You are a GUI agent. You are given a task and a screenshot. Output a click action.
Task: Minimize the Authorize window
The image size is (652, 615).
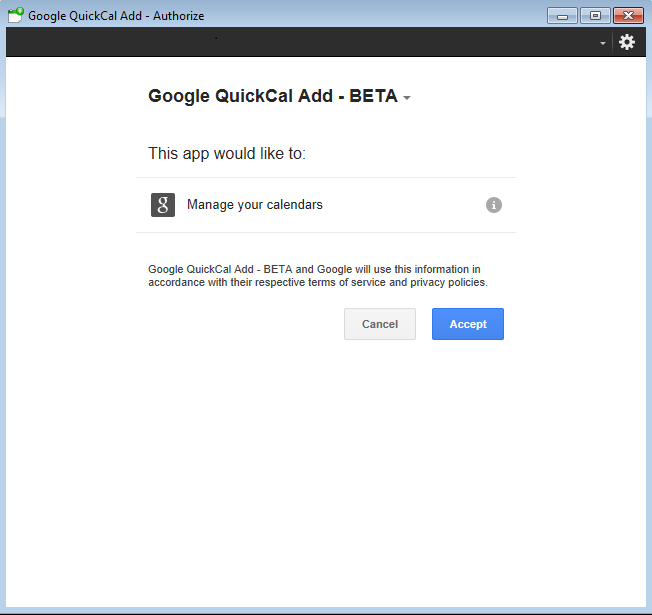point(562,16)
